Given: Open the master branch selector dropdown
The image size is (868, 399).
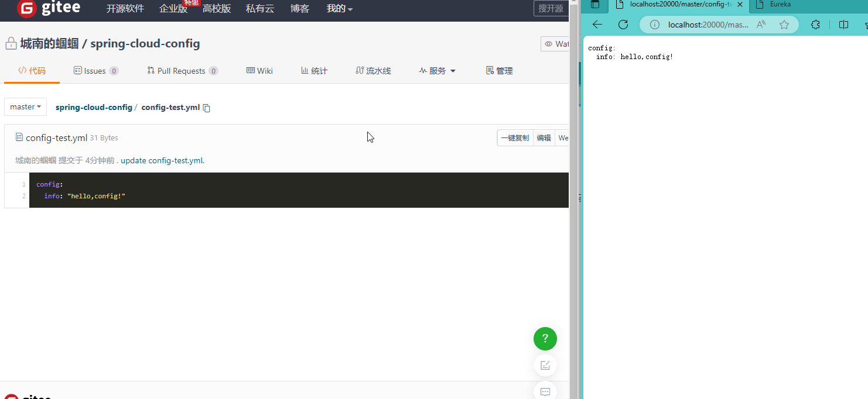Looking at the screenshot, I should pyautogui.click(x=26, y=107).
